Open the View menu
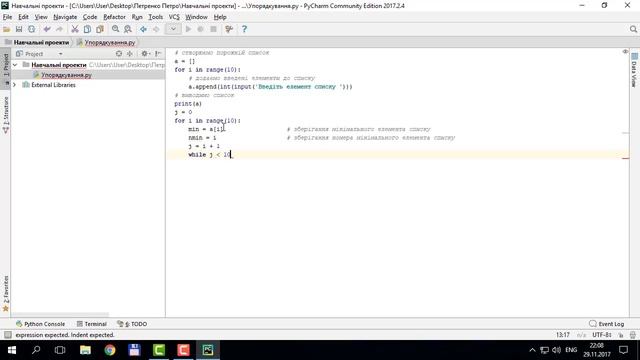 click(x=41, y=17)
